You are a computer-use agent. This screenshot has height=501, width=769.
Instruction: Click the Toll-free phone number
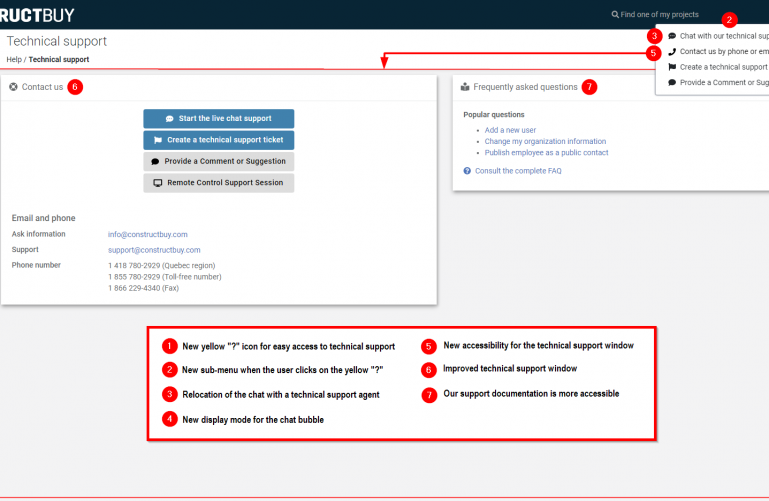pyautogui.click(x=165, y=277)
